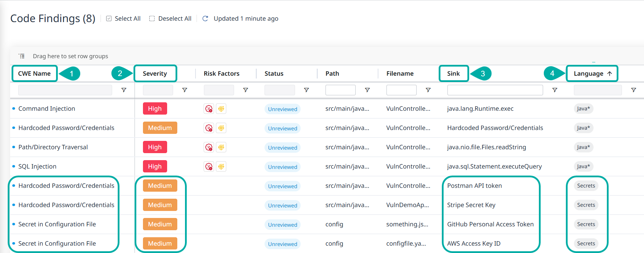Image resolution: width=644 pixels, height=253 pixels.
Task: Sort by the Severity column header
Action: 155,74
